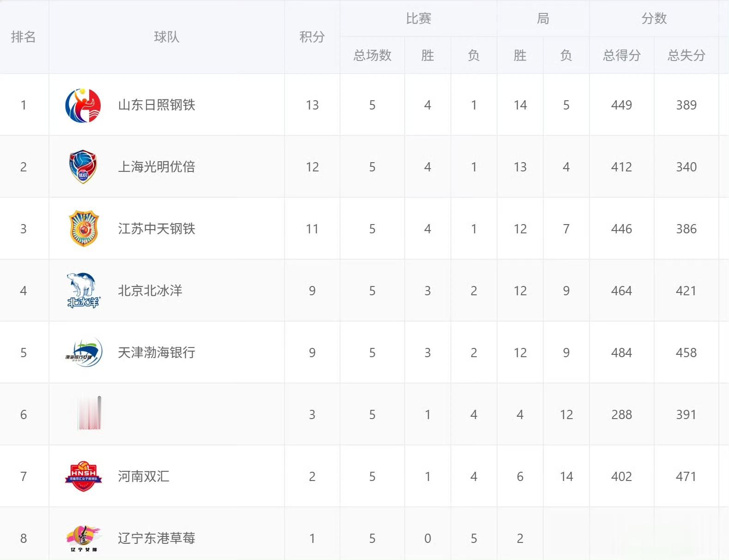This screenshot has width=729, height=560.
Task: Open the 北京北冰洋 team page
Action: (150, 291)
